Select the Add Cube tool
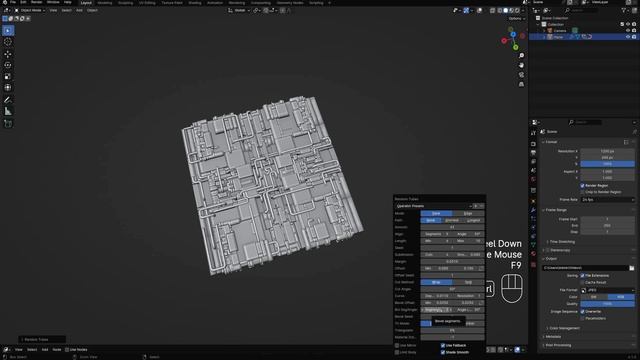This screenshot has height=360, width=640. [8, 123]
